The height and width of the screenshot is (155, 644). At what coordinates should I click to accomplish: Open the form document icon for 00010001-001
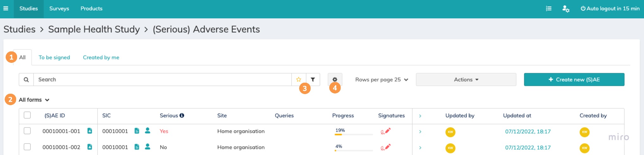tap(90, 131)
